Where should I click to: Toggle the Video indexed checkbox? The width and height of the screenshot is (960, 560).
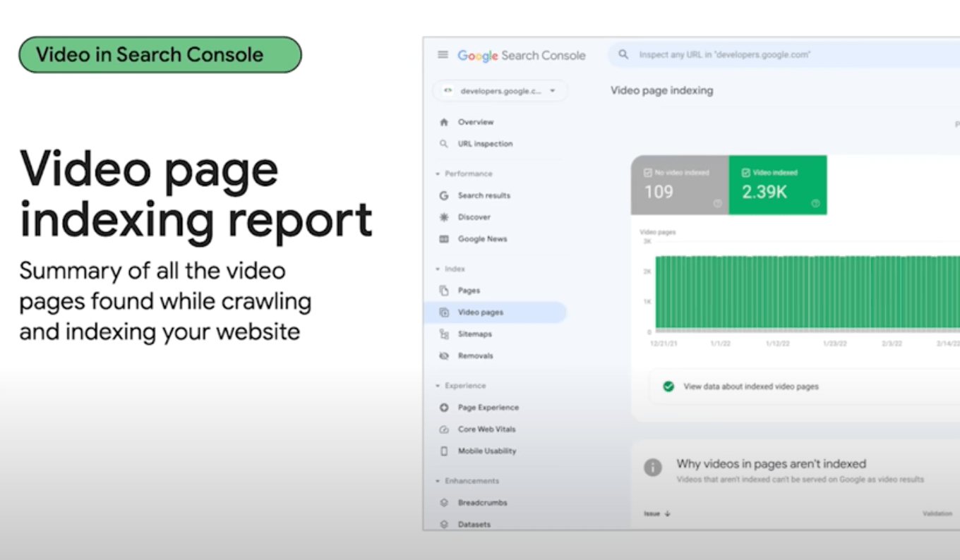coord(745,173)
